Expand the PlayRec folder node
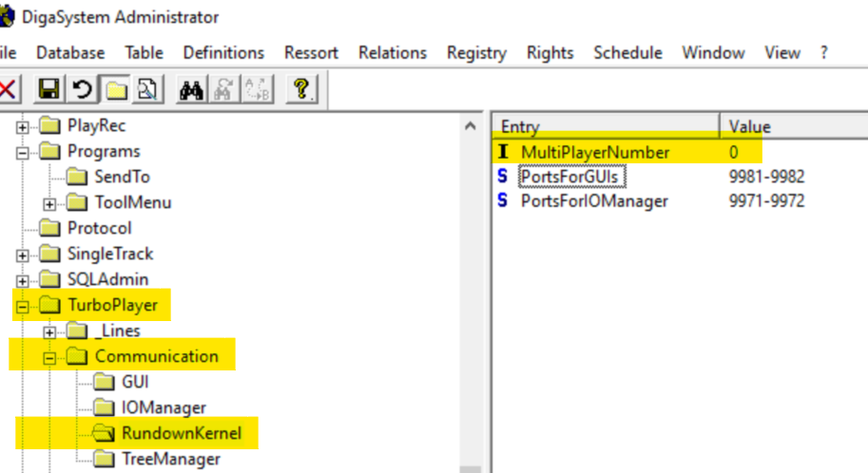868x473 pixels. pyautogui.click(x=22, y=126)
